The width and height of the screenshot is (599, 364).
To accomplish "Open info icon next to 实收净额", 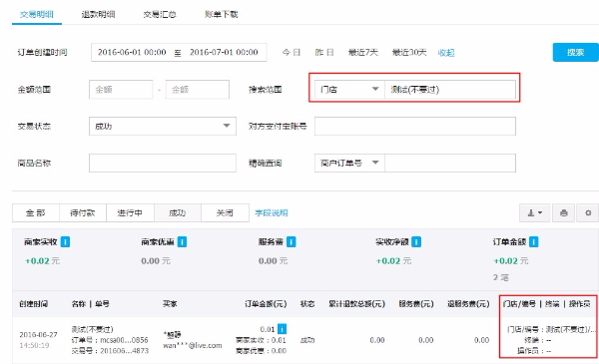I will [x=416, y=242].
